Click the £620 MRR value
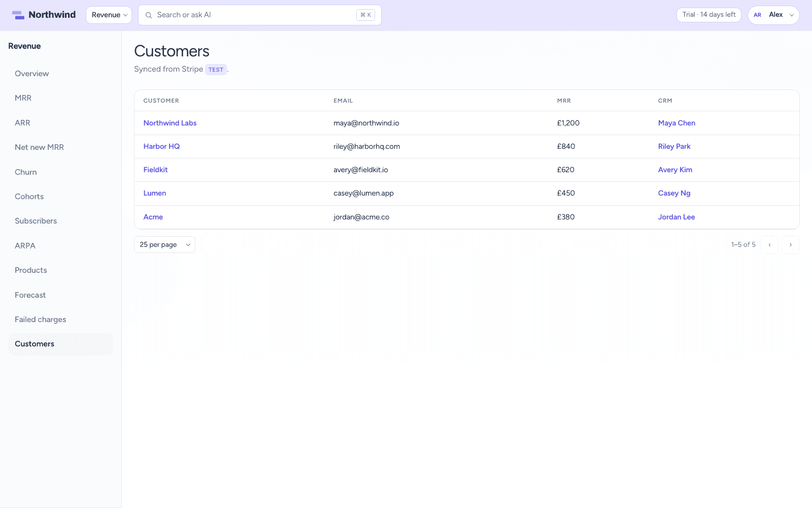Screen dimensions: 812x508 click(x=566, y=170)
